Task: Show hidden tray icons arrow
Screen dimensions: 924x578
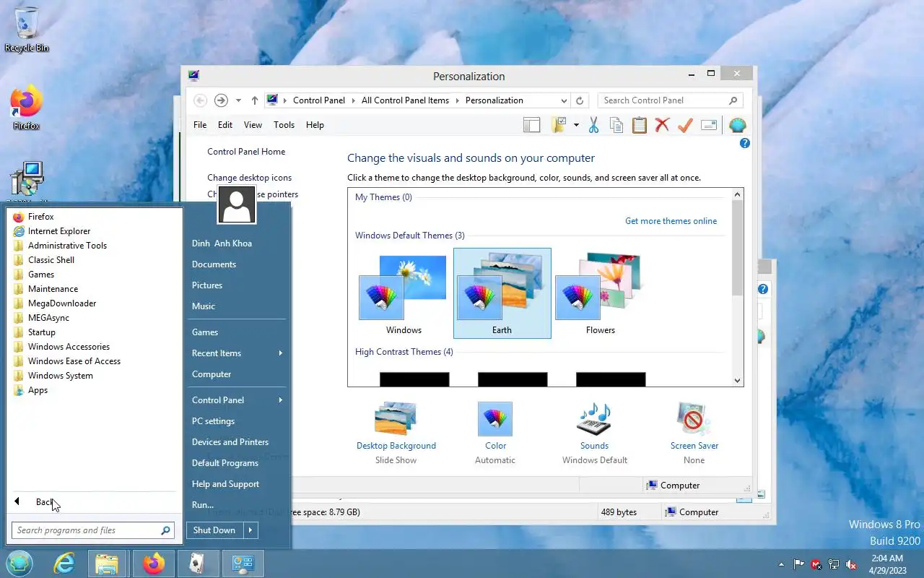Action: click(x=781, y=564)
